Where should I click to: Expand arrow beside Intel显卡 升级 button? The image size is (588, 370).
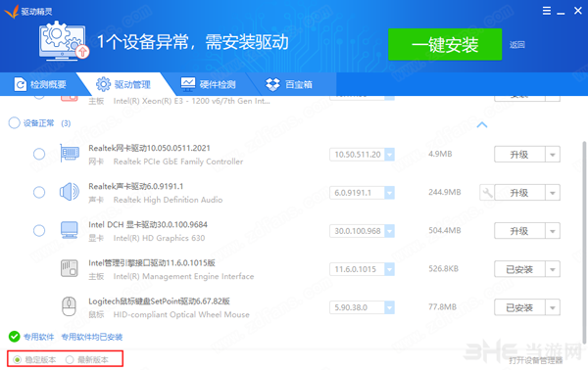(x=553, y=231)
